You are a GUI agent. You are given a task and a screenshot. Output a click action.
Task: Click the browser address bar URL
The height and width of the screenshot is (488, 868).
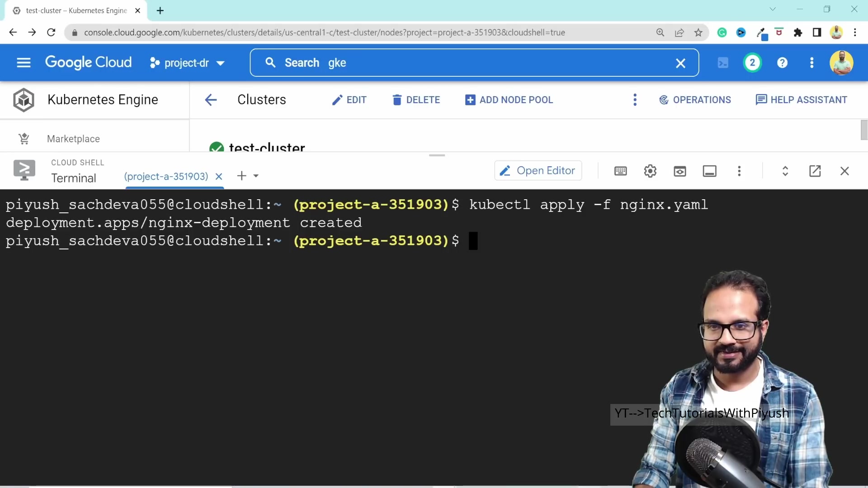point(324,33)
